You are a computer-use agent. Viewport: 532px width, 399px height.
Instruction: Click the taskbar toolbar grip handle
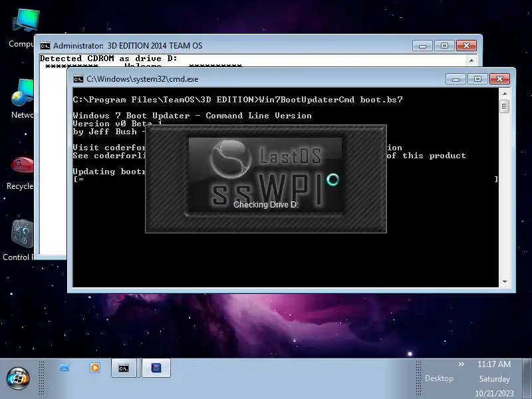click(41, 378)
